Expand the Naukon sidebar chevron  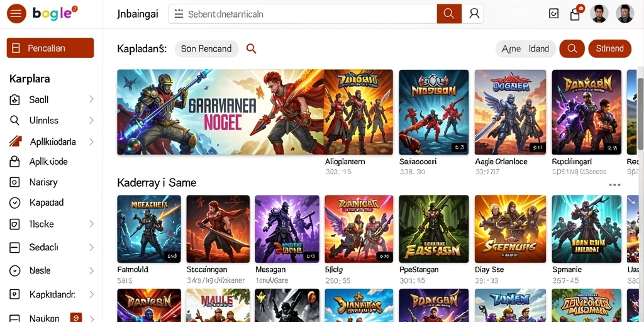pyautogui.click(x=91, y=318)
